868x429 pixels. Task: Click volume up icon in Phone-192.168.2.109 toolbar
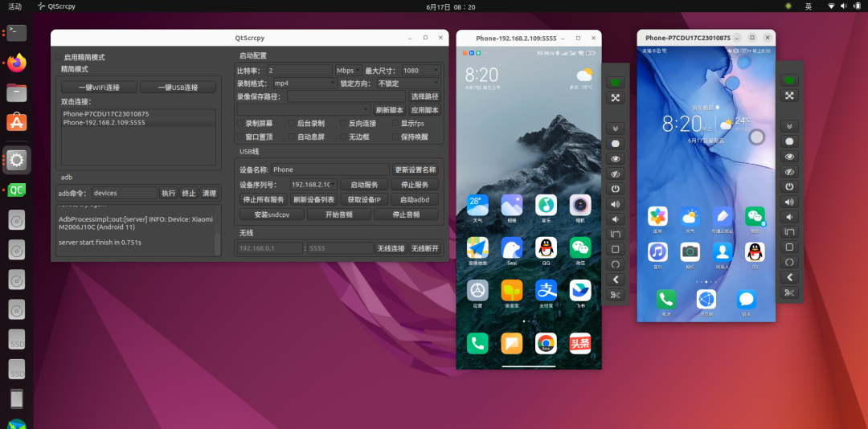point(615,204)
